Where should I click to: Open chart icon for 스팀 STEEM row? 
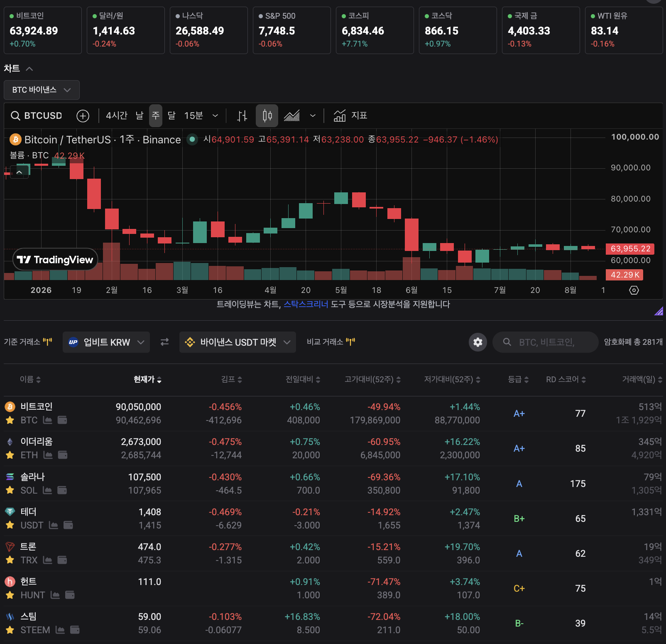[60, 630]
